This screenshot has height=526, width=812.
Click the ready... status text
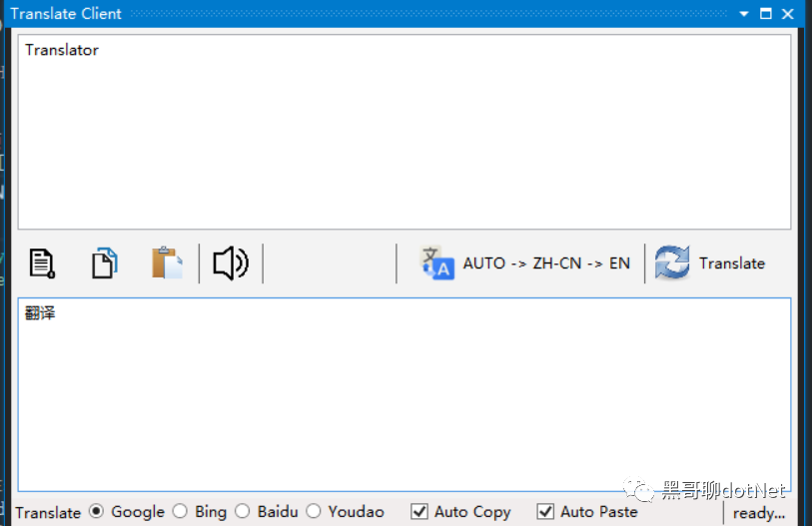(x=759, y=513)
